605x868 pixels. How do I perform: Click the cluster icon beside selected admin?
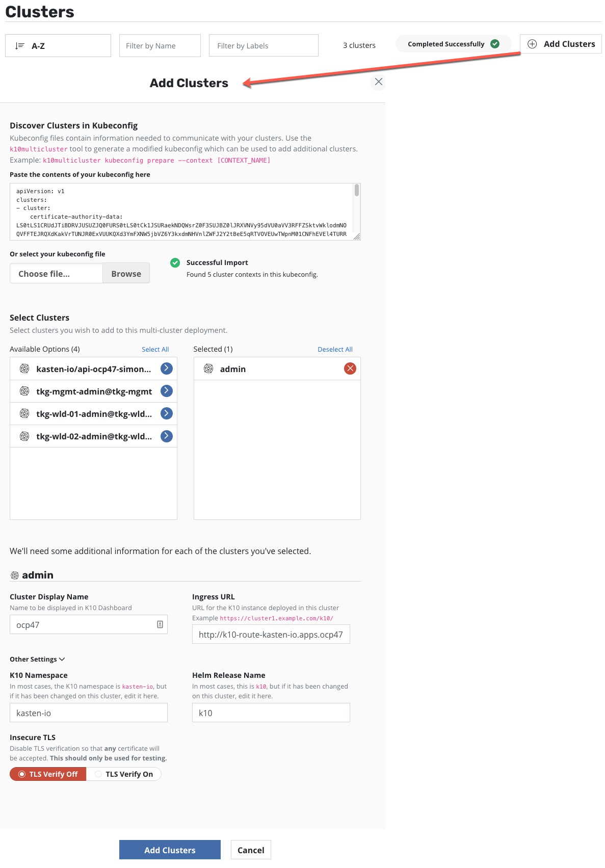[x=208, y=369]
